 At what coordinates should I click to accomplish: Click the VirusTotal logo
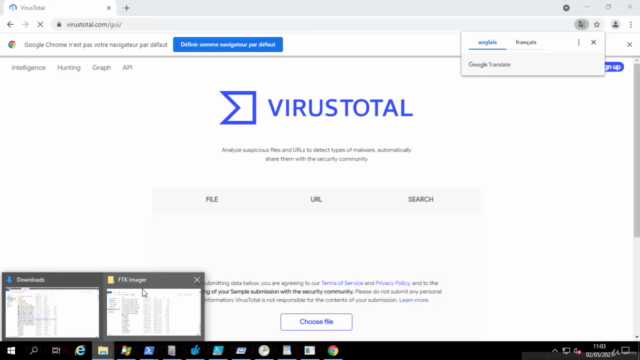[316, 108]
